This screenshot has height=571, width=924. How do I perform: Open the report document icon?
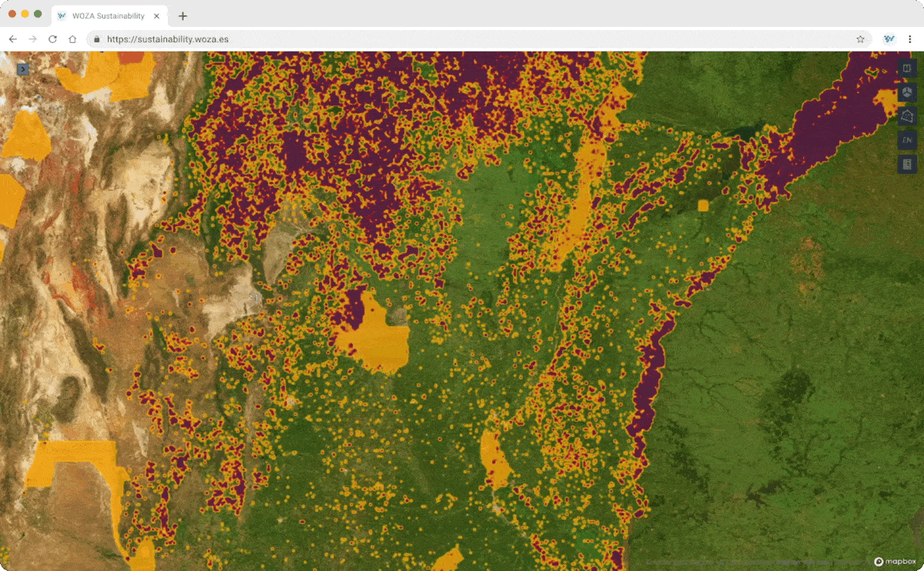907,164
